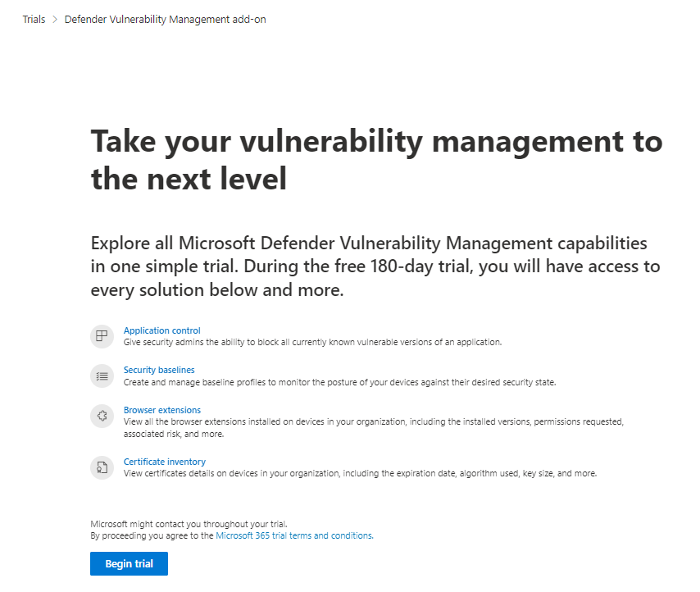The width and height of the screenshot is (700, 592).
Task: Click the free 180-day trial paragraph
Action: [375, 266]
